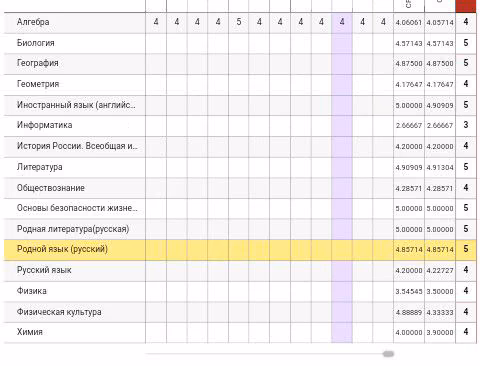
Task: Select Химия average value 4.00000
Action: pos(409,333)
